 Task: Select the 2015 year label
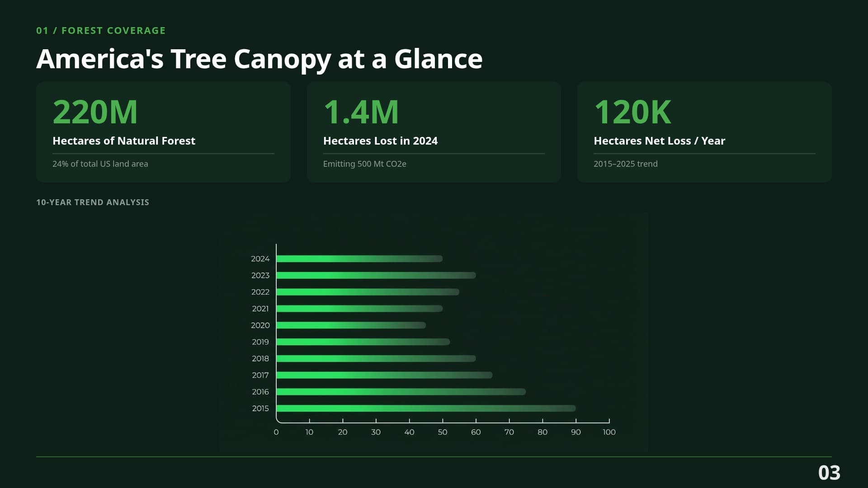(260, 408)
